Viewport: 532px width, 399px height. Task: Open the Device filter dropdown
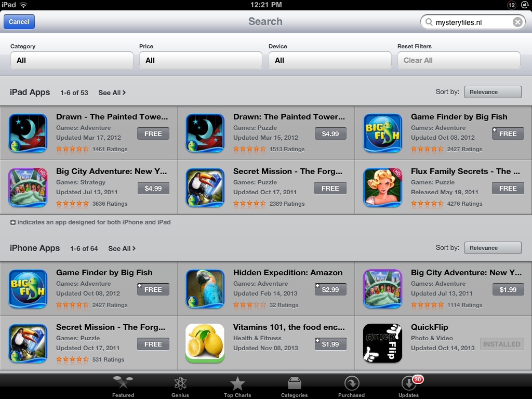click(330, 60)
